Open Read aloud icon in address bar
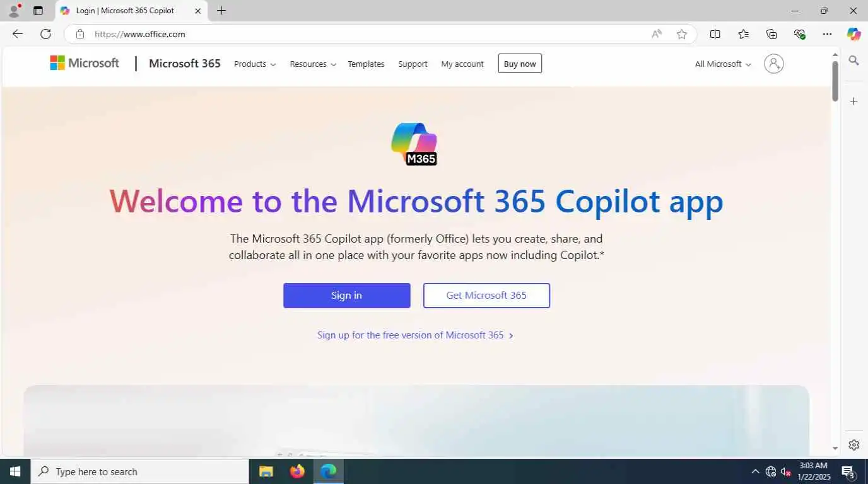 click(x=657, y=34)
